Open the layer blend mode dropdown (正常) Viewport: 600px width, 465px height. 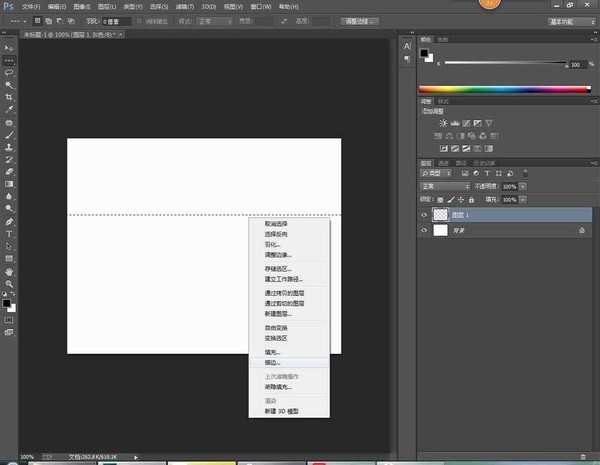(445, 186)
